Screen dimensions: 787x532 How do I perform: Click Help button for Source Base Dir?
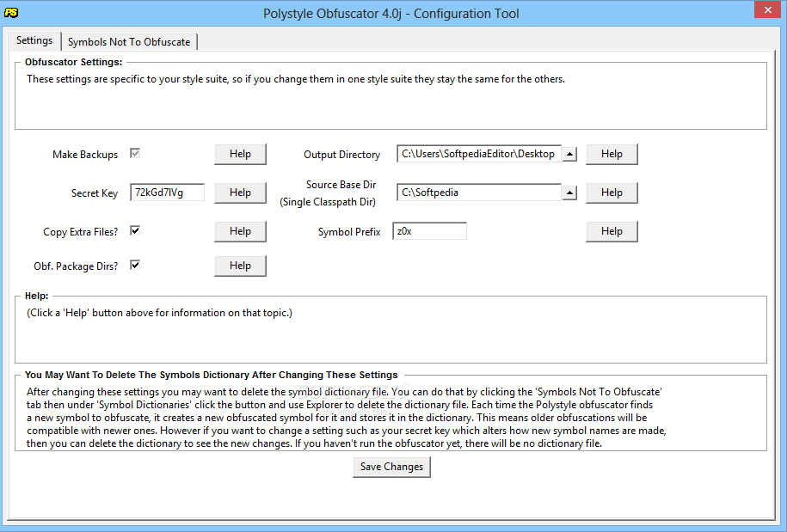click(x=612, y=193)
